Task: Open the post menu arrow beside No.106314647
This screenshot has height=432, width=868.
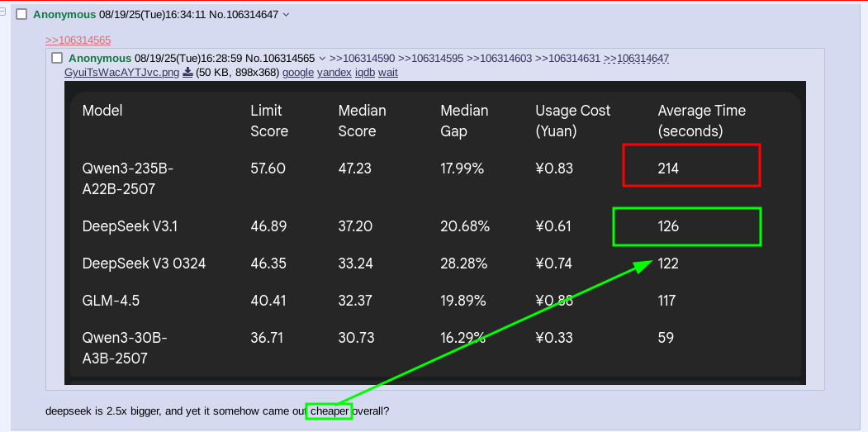Action: (287, 15)
